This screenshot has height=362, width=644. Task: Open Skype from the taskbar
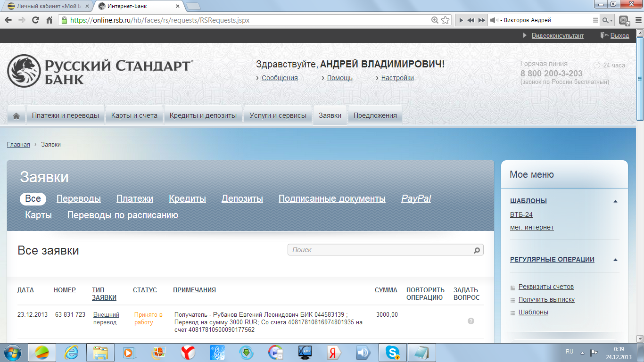(392, 352)
